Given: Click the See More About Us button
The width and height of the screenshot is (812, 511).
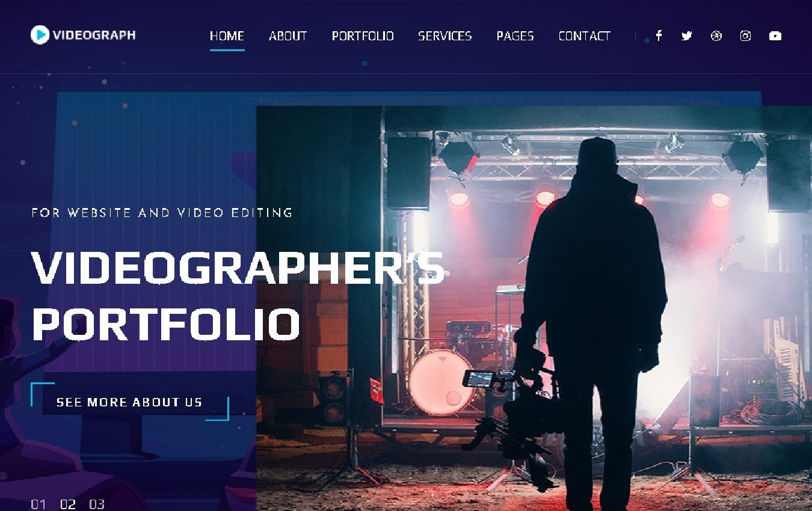Looking at the screenshot, I should pyautogui.click(x=129, y=402).
